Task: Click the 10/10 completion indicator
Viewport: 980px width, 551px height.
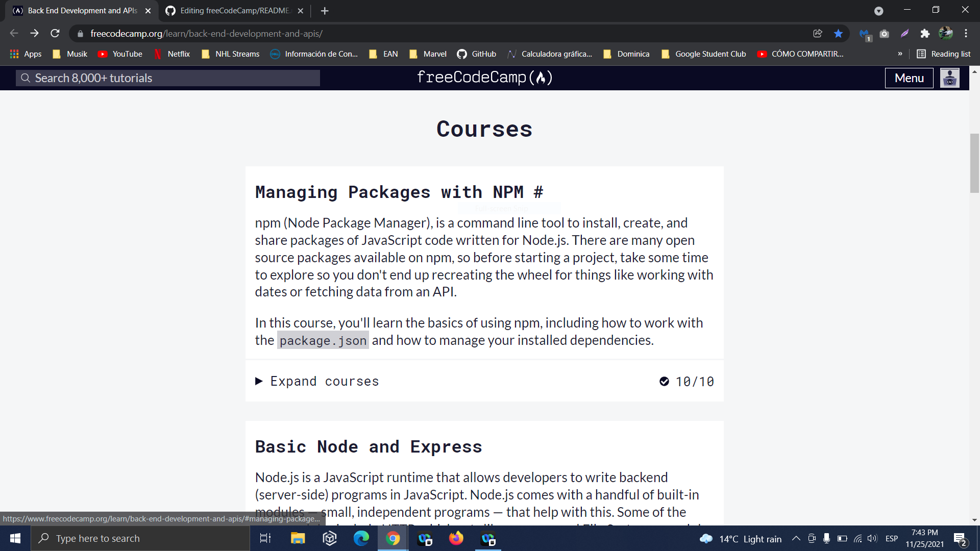Action: click(687, 381)
